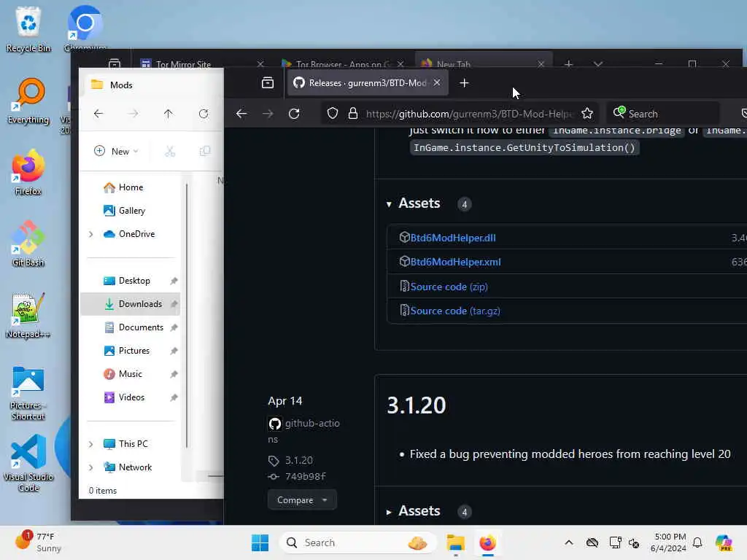Expand Network tree node
Screen dimensions: 747x560
[90, 467]
